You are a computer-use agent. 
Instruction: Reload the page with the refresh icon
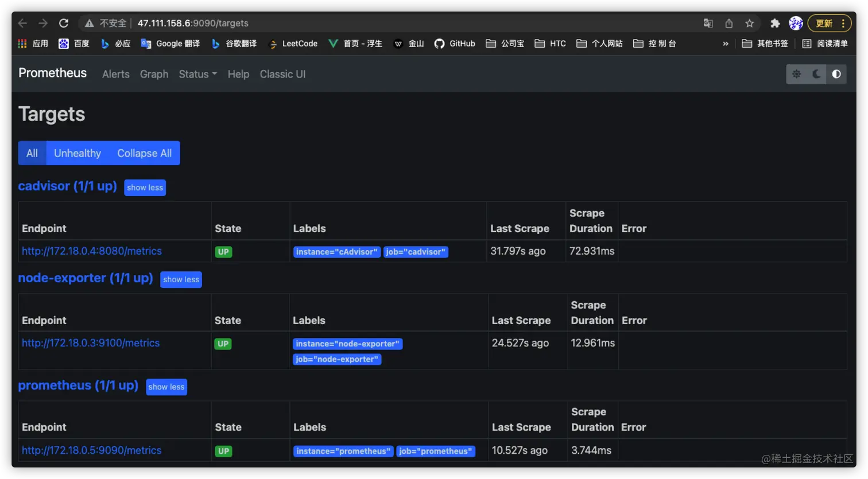point(64,24)
